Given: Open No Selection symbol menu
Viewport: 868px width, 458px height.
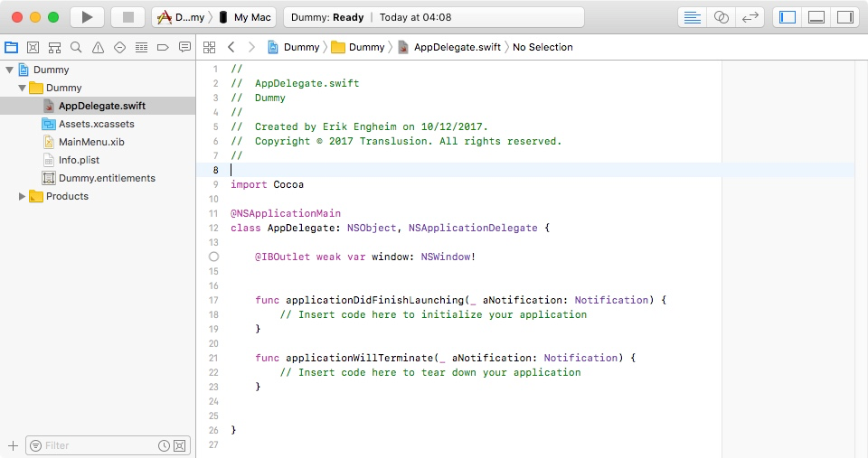Looking at the screenshot, I should [x=542, y=47].
